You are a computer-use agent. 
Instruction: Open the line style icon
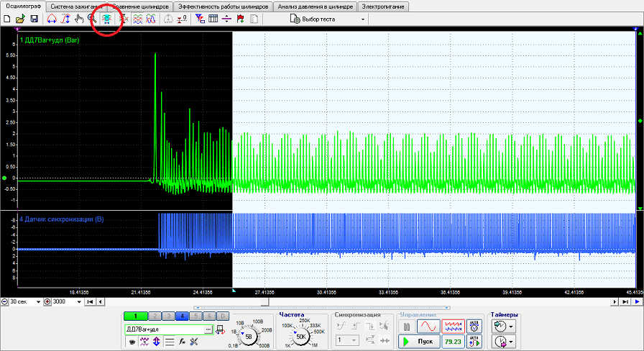click(169, 342)
